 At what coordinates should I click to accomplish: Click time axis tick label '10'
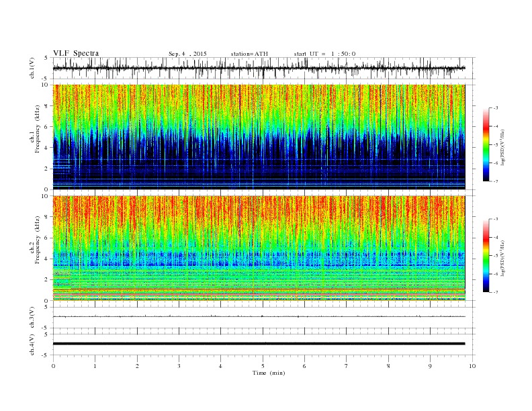pyautogui.click(x=472, y=366)
